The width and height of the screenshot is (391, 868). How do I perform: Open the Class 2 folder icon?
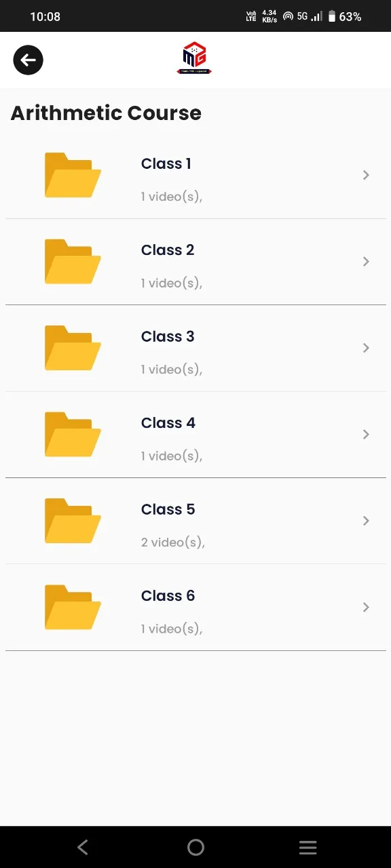tap(73, 261)
